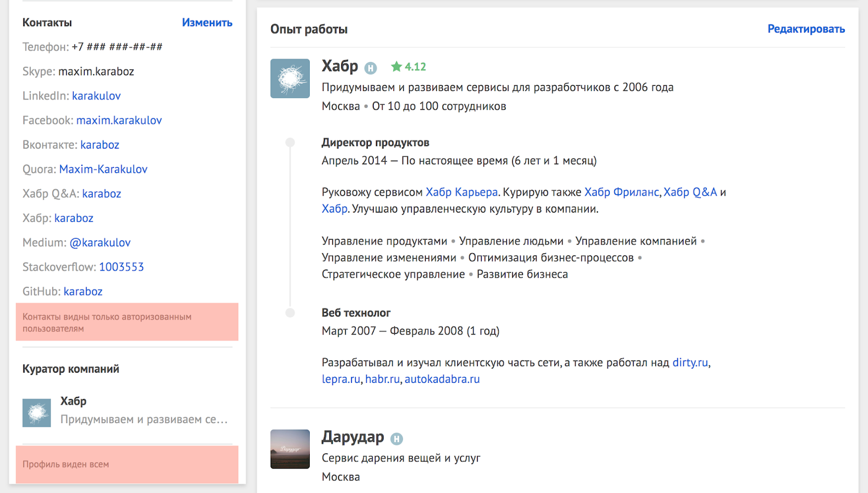Image resolution: width=868 pixels, height=493 pixels.
Task: Click the Апрель 2014 — По настоящее время dates
Action: coord(459,161)
